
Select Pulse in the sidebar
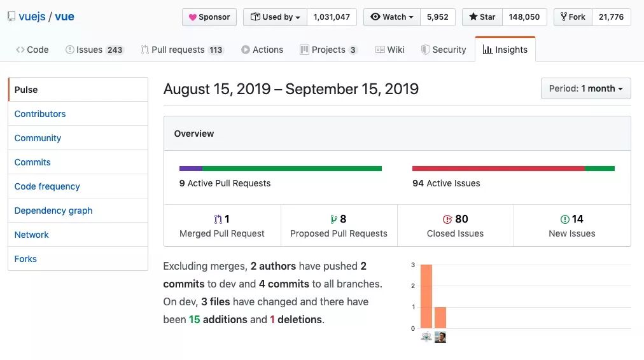pos(78,90)
